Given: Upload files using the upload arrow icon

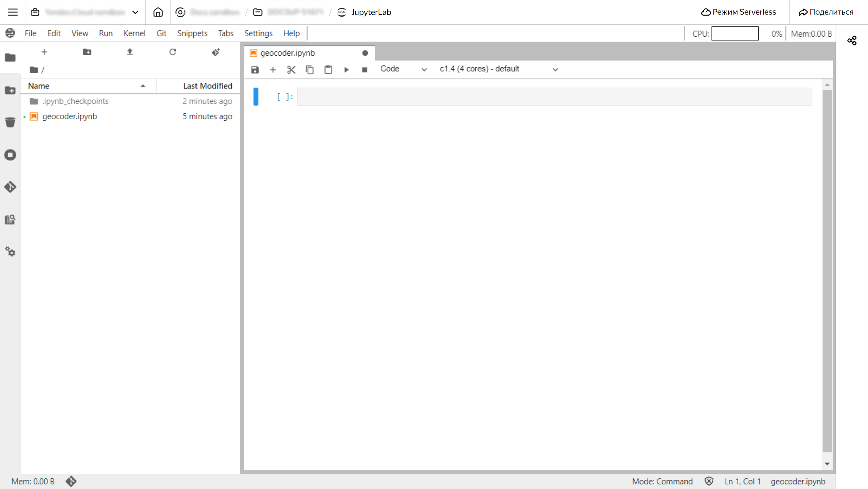Looking at the screenshot, I should 130,52.
